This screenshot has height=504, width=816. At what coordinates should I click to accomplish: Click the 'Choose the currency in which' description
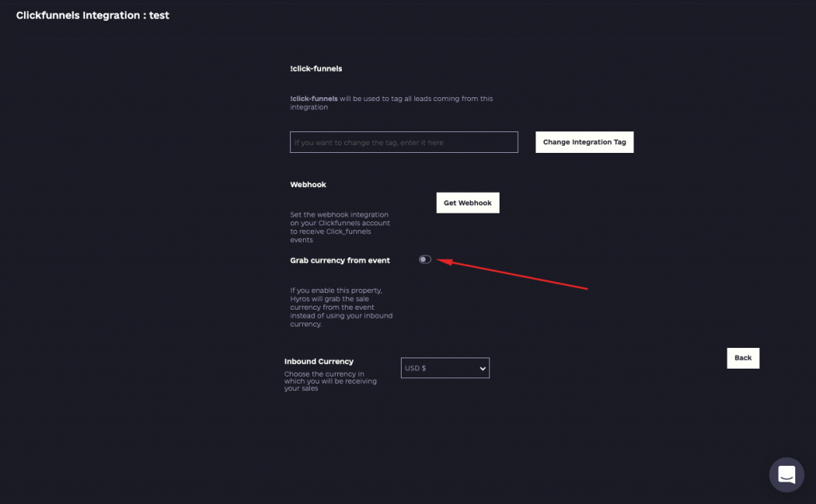click(331, 381)
